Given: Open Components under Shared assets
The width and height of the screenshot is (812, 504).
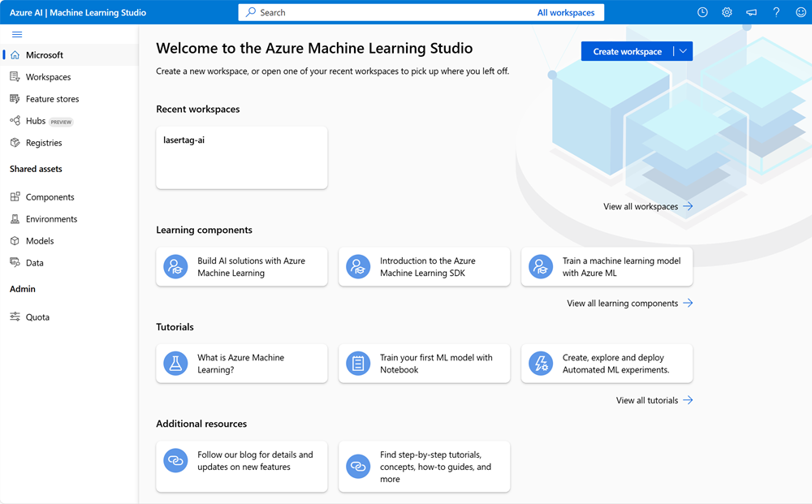Looking at the screenshot, I should (69, 196).
